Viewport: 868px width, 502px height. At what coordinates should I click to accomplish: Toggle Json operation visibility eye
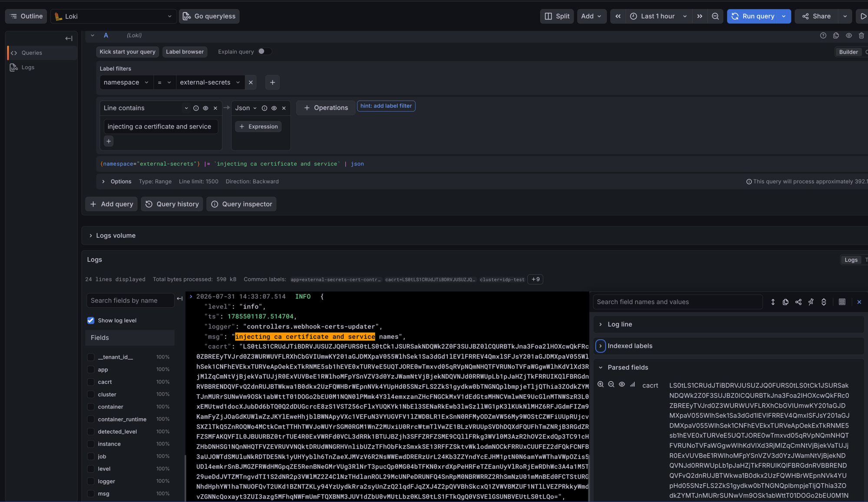tap(274, 108)
